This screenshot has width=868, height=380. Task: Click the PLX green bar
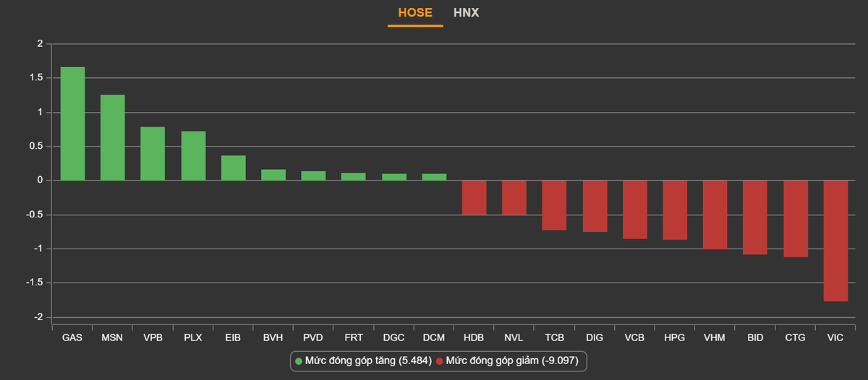point(193,156)
